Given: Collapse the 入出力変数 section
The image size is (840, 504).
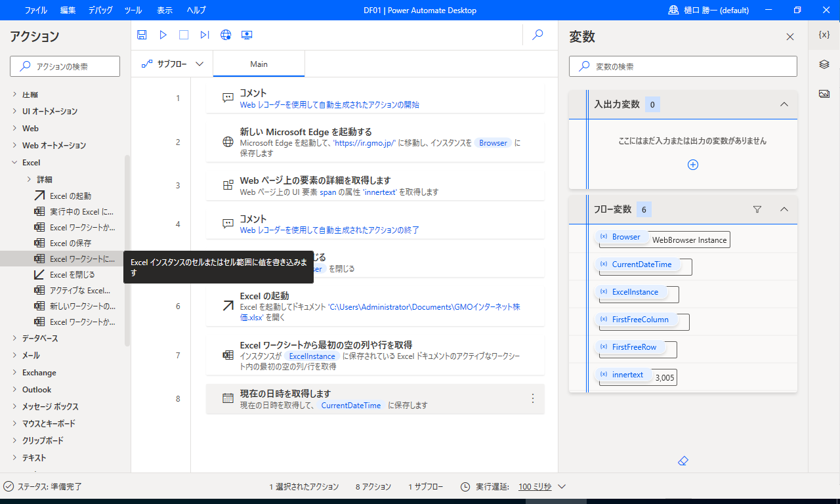Looking at the screenshot, I should (784, 104).
